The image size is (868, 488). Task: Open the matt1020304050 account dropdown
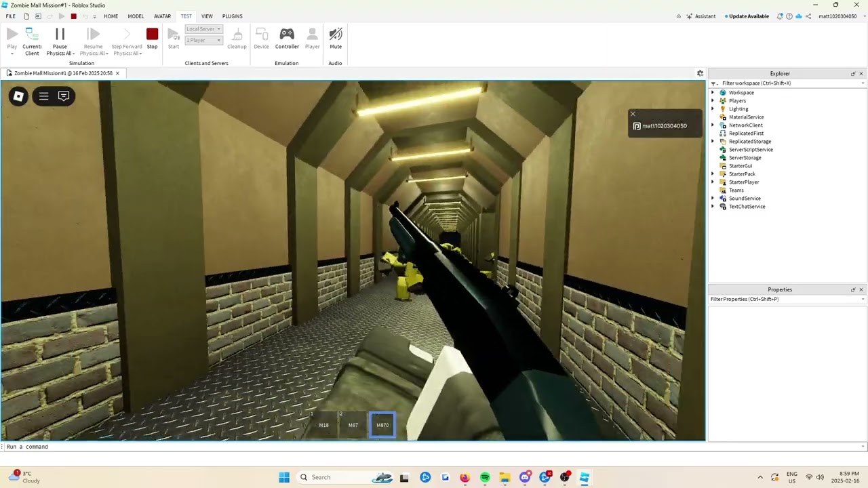840,16
